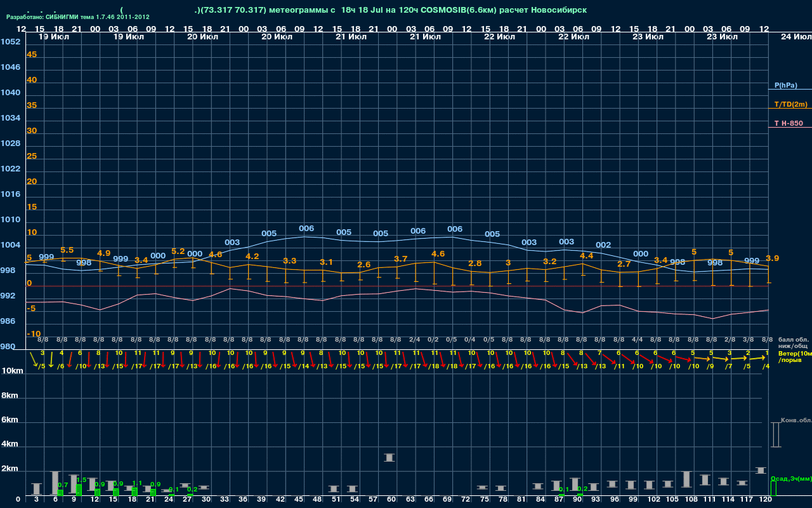The width and height of the screenshot is (812, 508).
Task: Click the -10 temperature axis value
Action: [x=34, y=334]
